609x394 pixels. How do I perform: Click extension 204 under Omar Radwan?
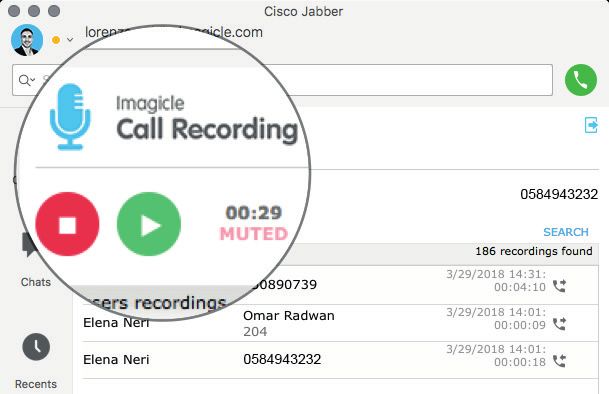click(x=255, y=331)
